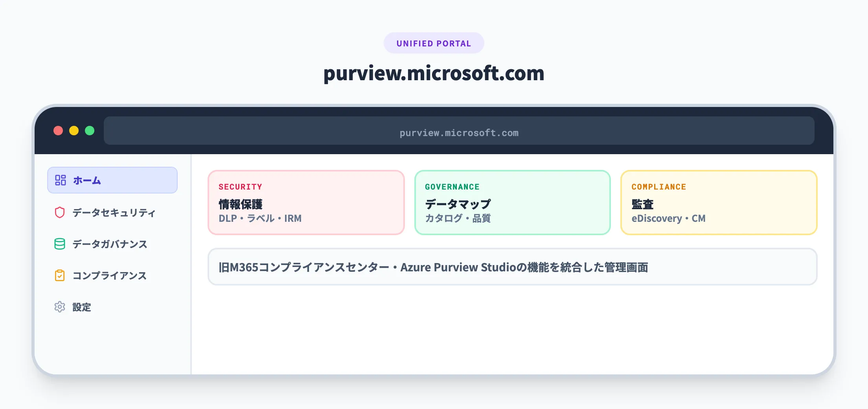Viewport: 868px width, 409px height.
Task: Click the red traffic light circle
Action: coord(59,131)
